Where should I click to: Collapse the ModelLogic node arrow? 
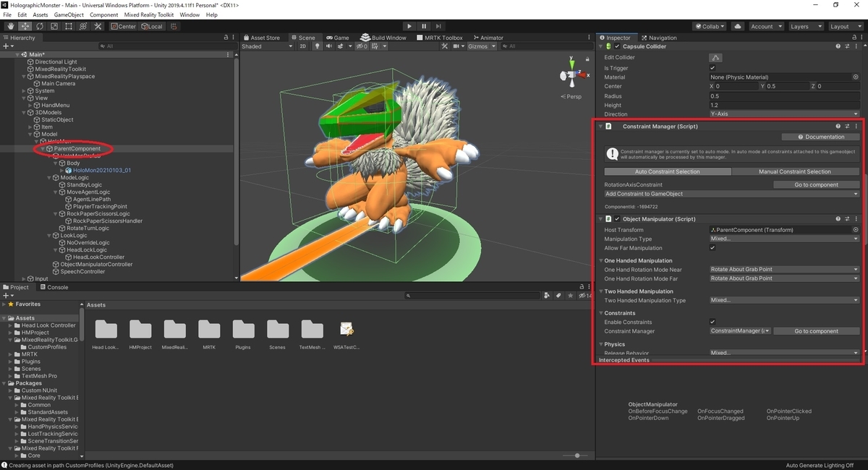click(49, 178)
